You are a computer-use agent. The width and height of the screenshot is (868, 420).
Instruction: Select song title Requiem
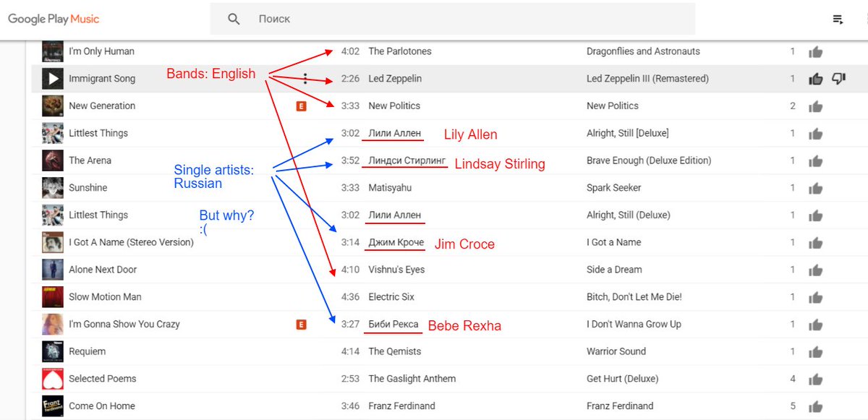click(x=87, y=351)
